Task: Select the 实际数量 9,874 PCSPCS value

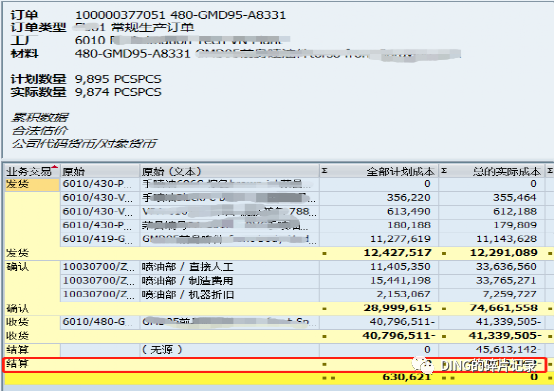Action: (x=118, y=92)
